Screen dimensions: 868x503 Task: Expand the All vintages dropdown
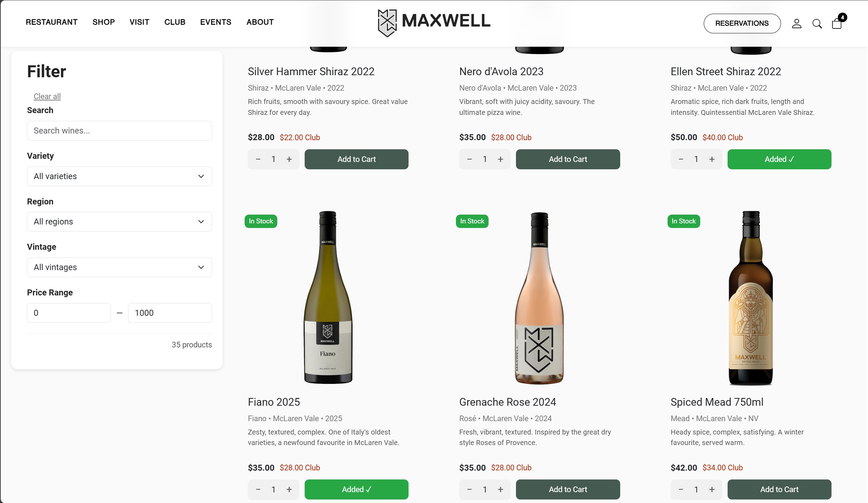(119, 267)
